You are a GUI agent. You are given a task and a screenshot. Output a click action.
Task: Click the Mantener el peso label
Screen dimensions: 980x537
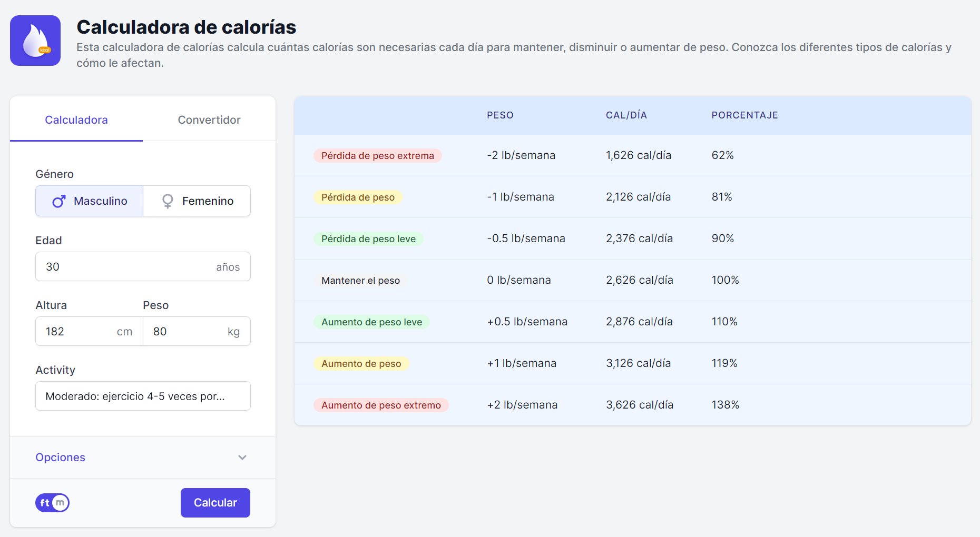point(361,281)
